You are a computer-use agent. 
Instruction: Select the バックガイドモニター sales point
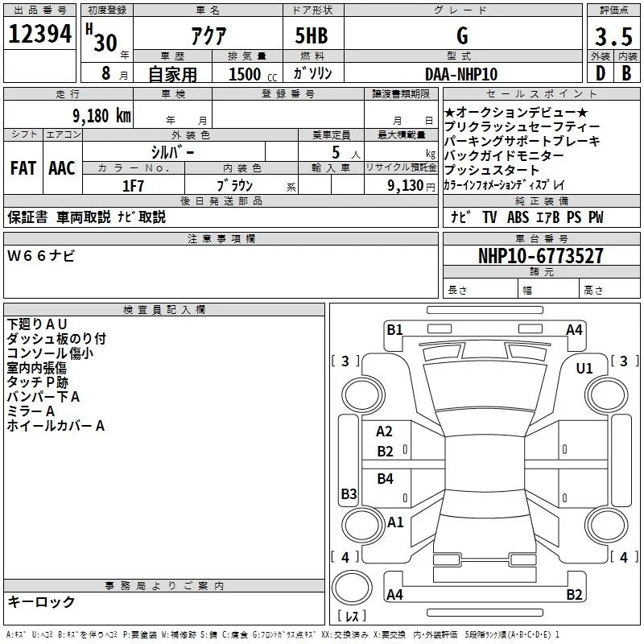click(504, 155)
